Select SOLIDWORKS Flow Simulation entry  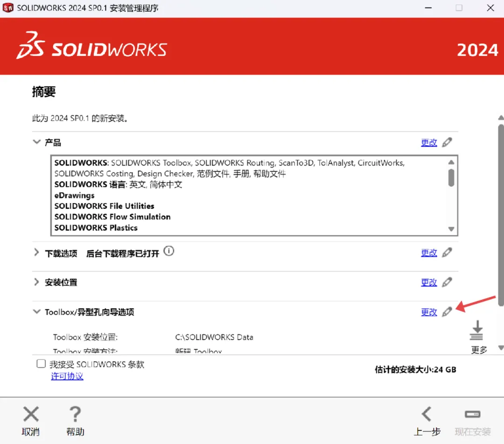pyautogui.click(x=112, y=217)
